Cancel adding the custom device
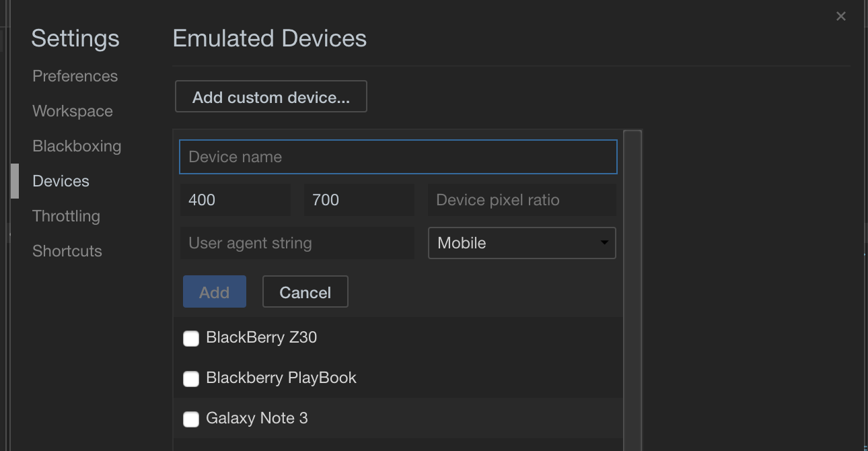This screenshot has width=868, height=451. pos(305,292)
